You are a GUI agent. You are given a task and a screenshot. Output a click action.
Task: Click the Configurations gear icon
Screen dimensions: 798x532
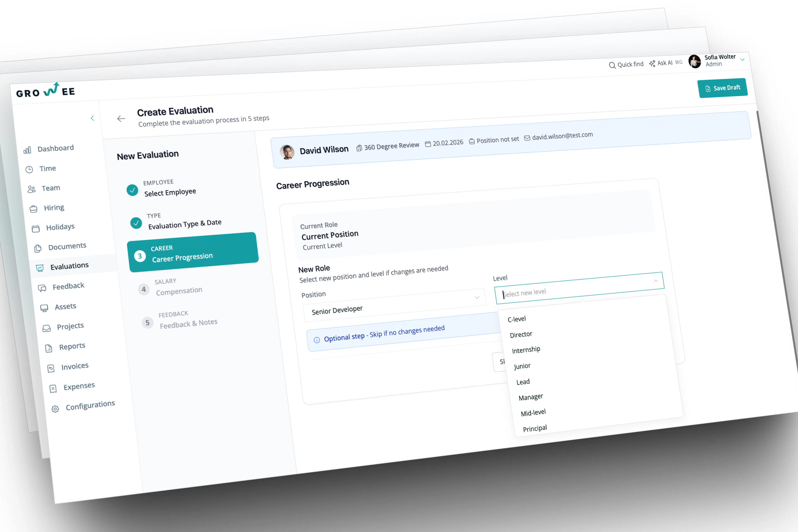pyautogui.click(x=55, y=409)
